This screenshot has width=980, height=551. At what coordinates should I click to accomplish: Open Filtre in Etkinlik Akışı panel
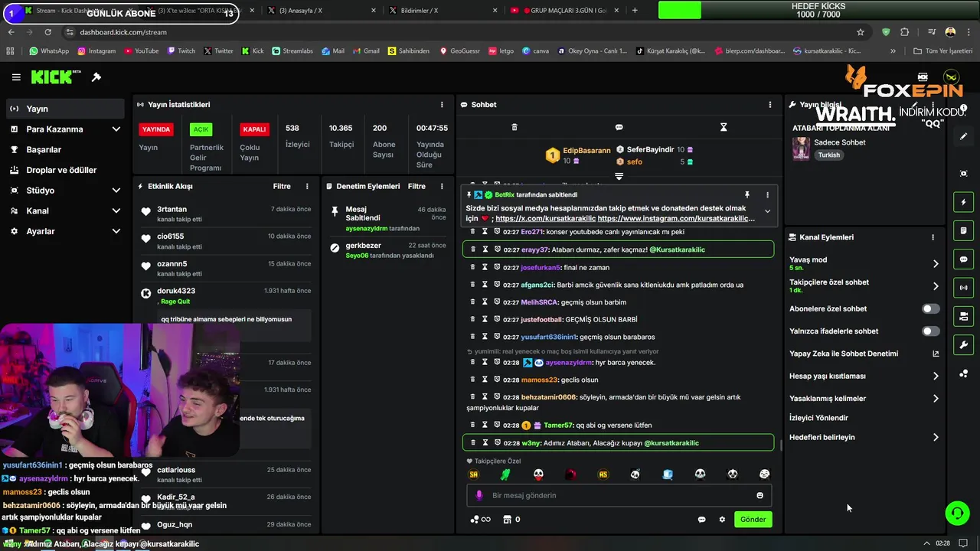pyautogui.click(x=282, y=187)
